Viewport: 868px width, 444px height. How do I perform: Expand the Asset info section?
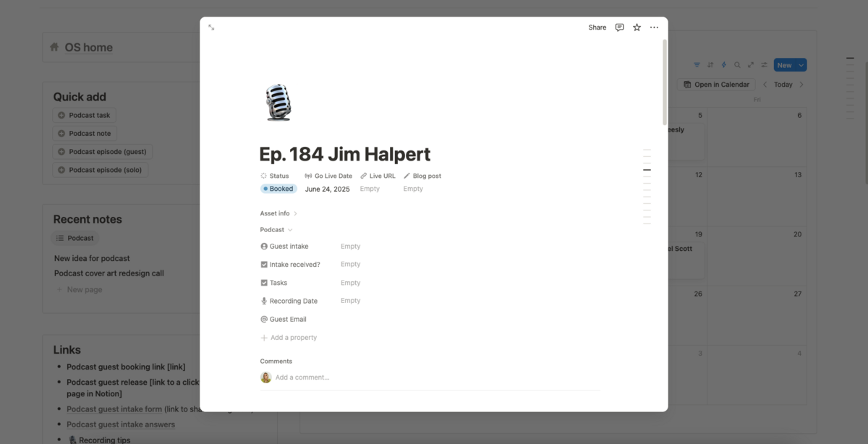coord(279,213)
